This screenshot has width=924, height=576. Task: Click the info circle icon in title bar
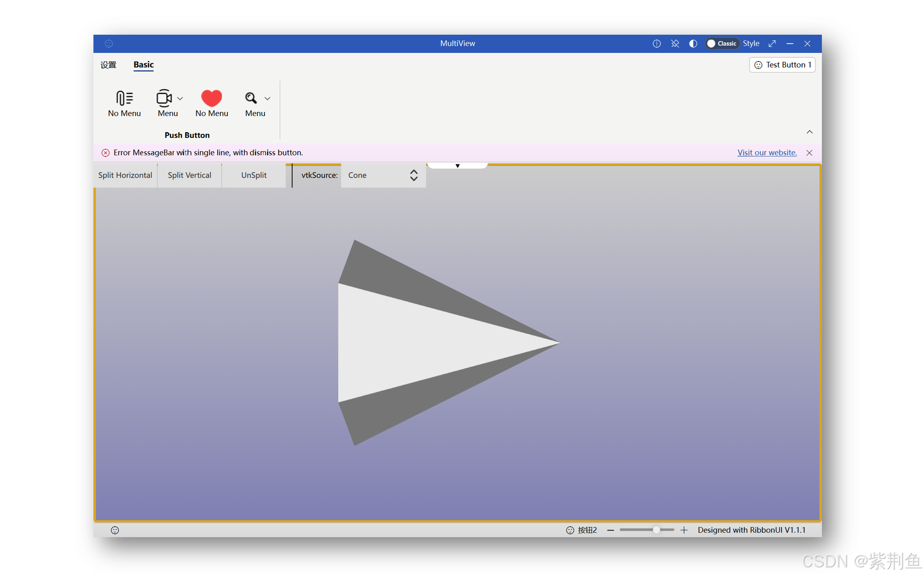tap(656, 43)
